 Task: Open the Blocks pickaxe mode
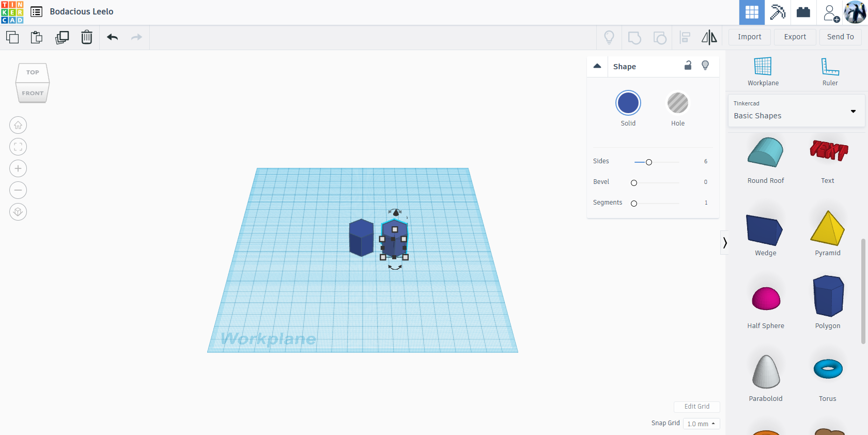778,12
